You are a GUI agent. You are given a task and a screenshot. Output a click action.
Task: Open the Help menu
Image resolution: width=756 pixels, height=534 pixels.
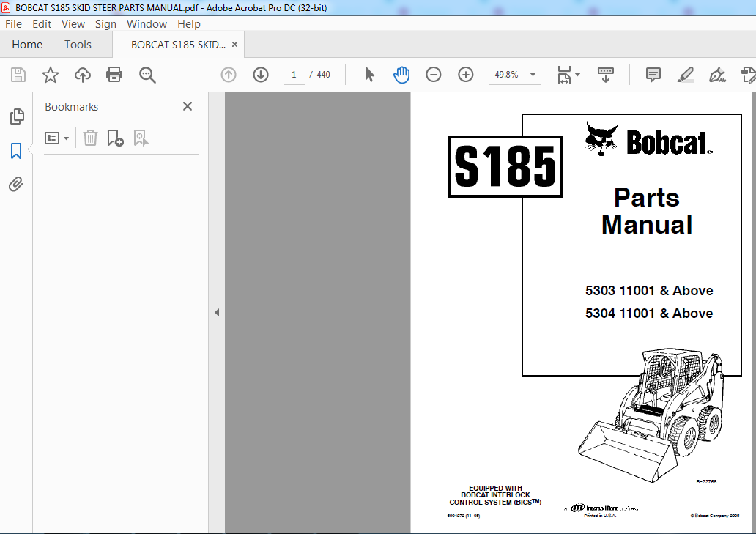[188, 24]
